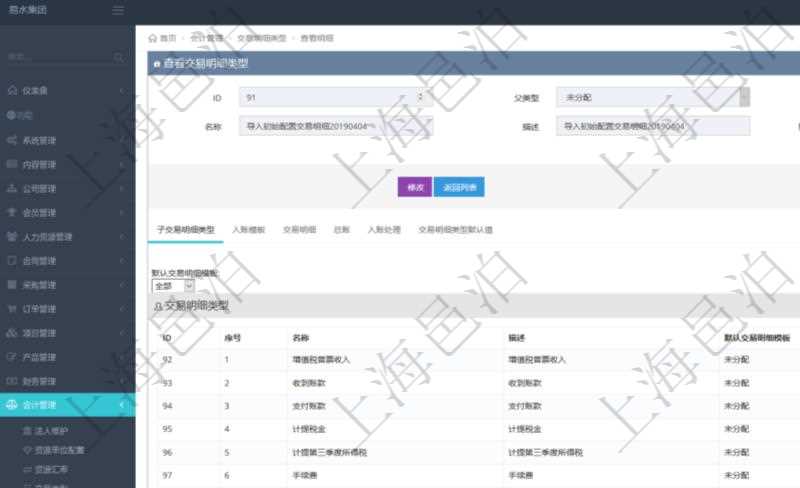Viewport: 800px width, 488px height.
Task: Open 法人维护 submenu item
Action: tap(51, 431)
